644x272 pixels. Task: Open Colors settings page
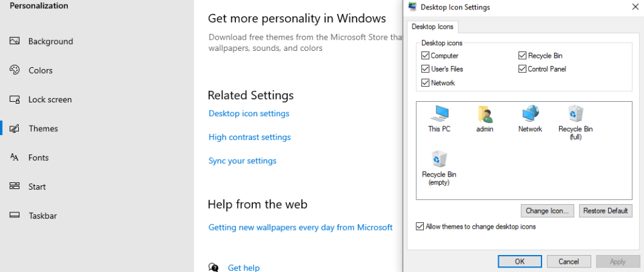[x=41, y=70]
